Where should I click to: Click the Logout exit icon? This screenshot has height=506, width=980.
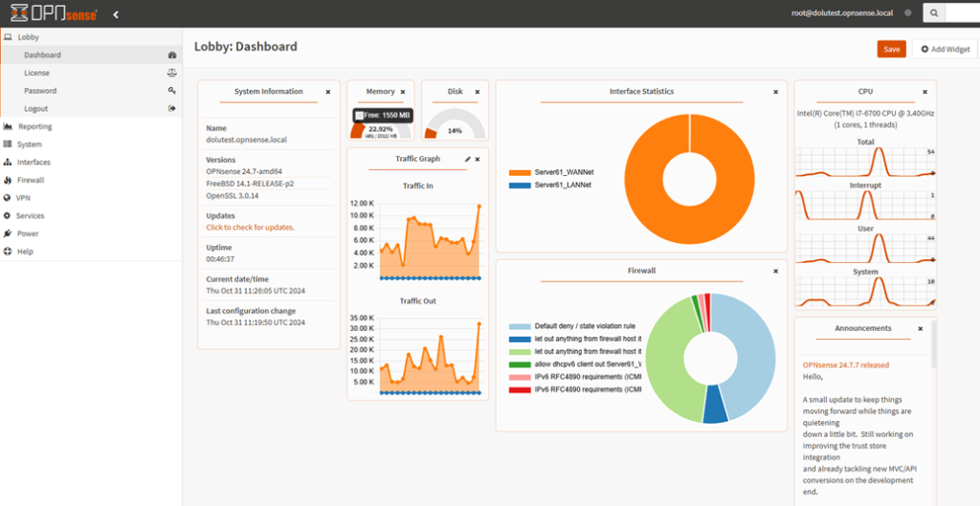172,108
